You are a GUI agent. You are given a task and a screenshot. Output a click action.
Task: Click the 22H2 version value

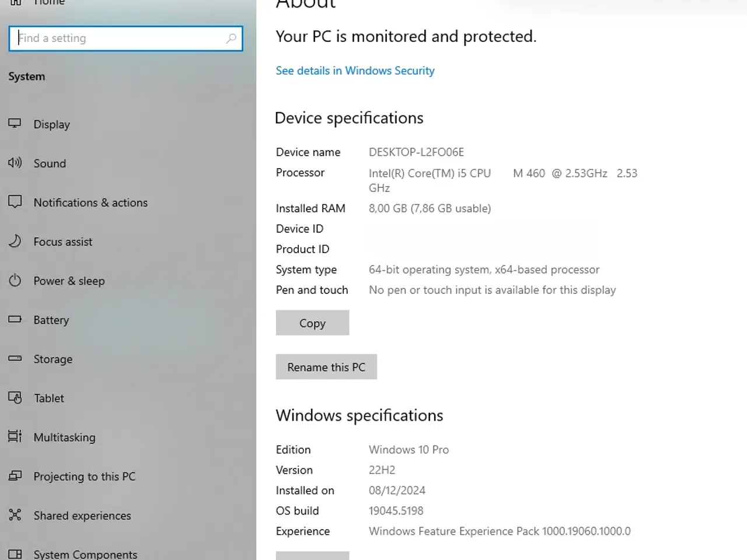[382, 470]
